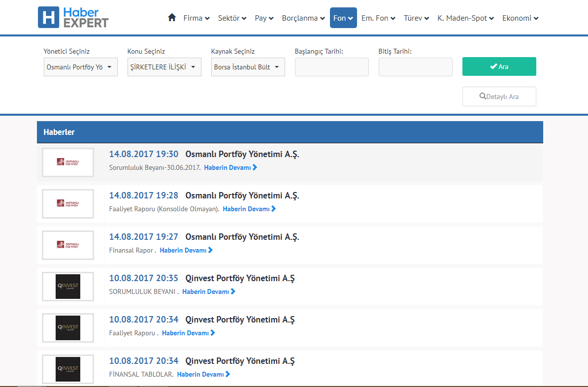The width and height of the screenshot is (588, 387).
Task: Open the active Fon menu
Action: pos(343,18)
